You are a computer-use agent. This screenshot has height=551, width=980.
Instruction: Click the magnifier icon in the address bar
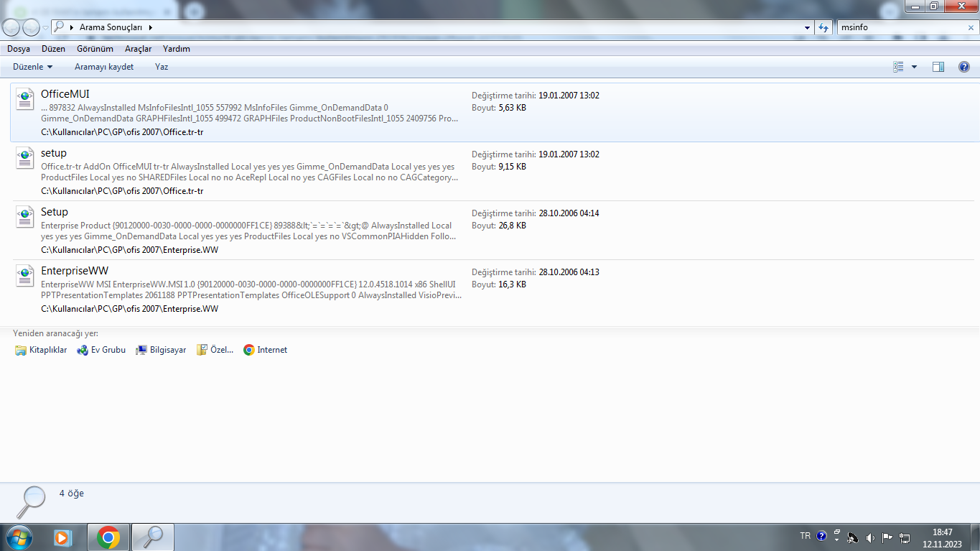click(59, 27)
